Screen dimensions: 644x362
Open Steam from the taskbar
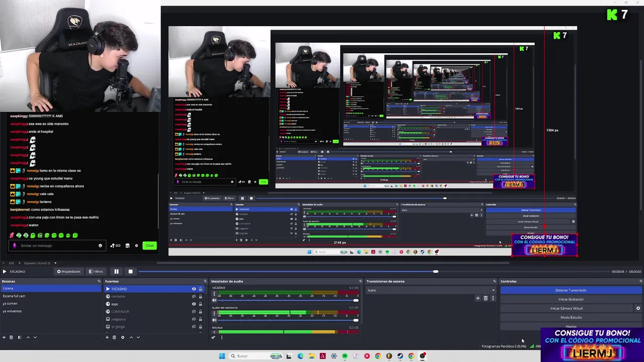[x=400, y=356]
